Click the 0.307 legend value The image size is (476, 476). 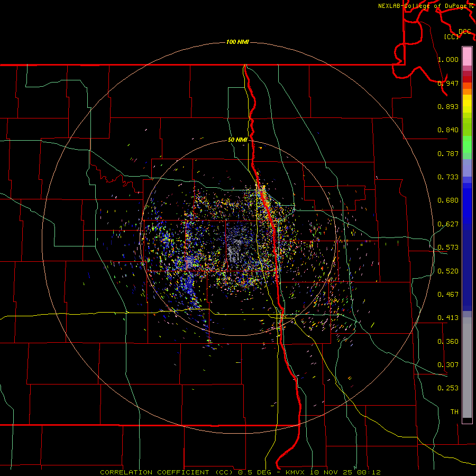tap(448, 365)
